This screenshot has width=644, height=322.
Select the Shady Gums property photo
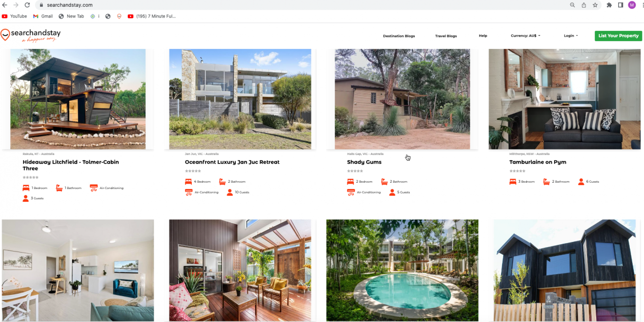tap(402, 99)
